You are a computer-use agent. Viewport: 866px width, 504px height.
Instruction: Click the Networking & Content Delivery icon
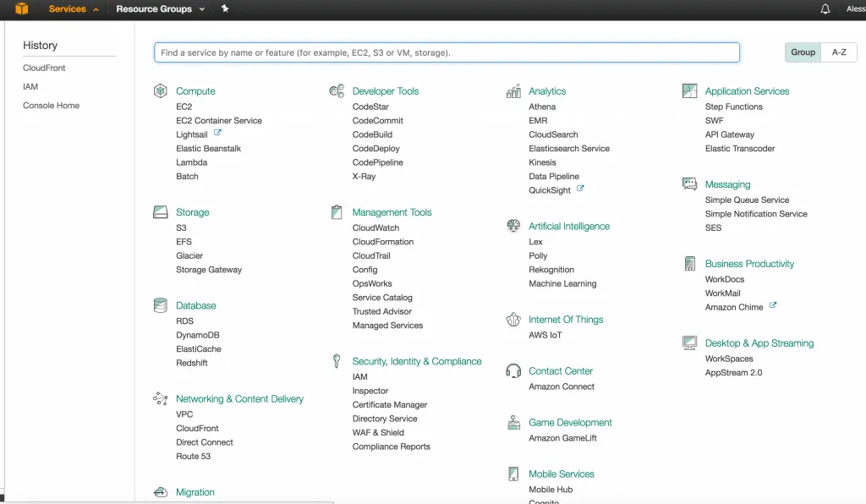click(160, 398)
